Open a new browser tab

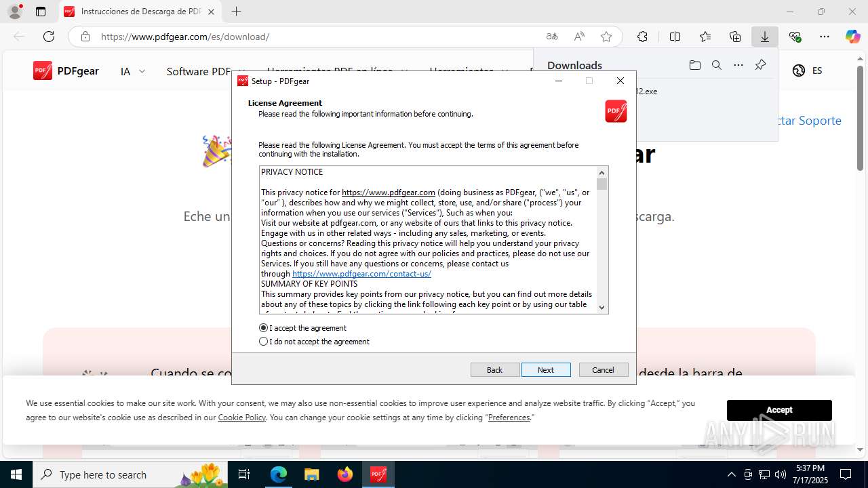[236, 12]
